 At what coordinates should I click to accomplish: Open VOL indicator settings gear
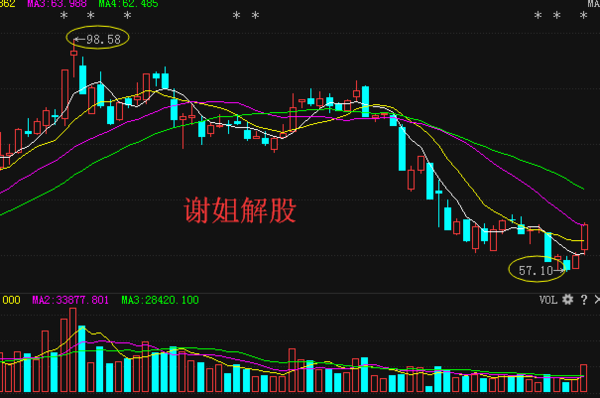pos(567,300)
